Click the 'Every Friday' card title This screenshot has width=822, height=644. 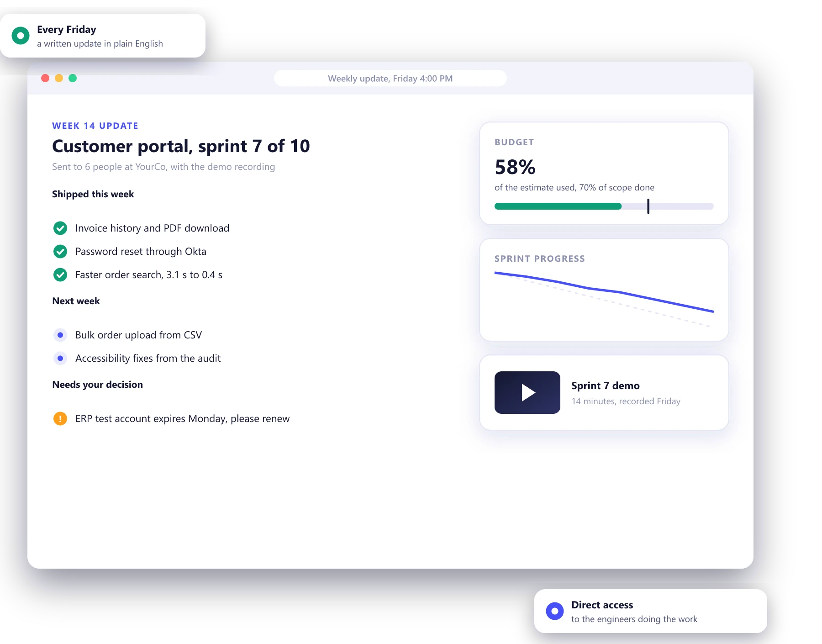coord(67,29)
